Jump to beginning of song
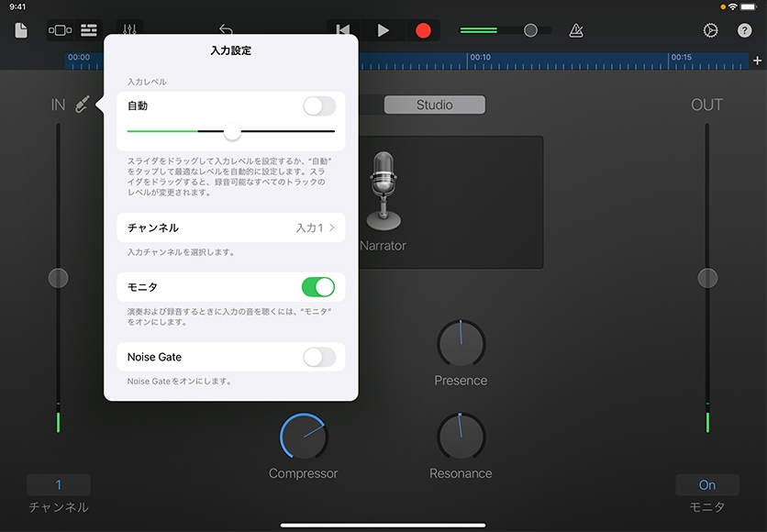 click(x=343, y=30)
